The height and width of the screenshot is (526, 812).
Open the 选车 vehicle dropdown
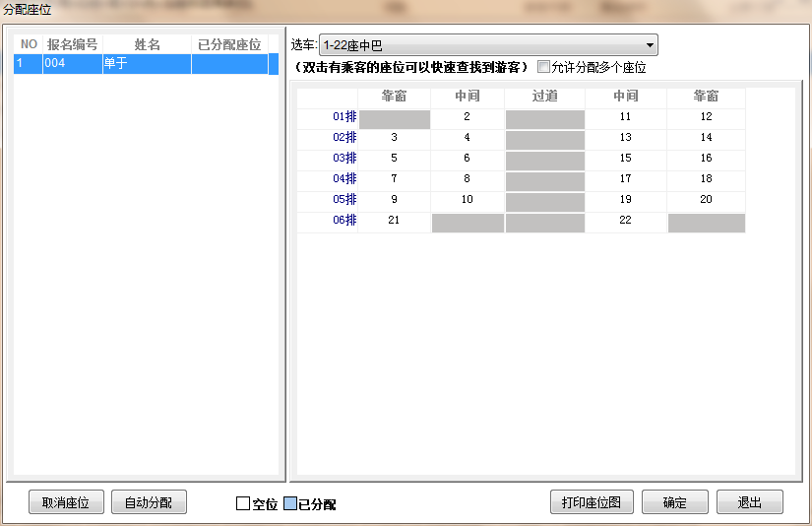coord(488,45)
